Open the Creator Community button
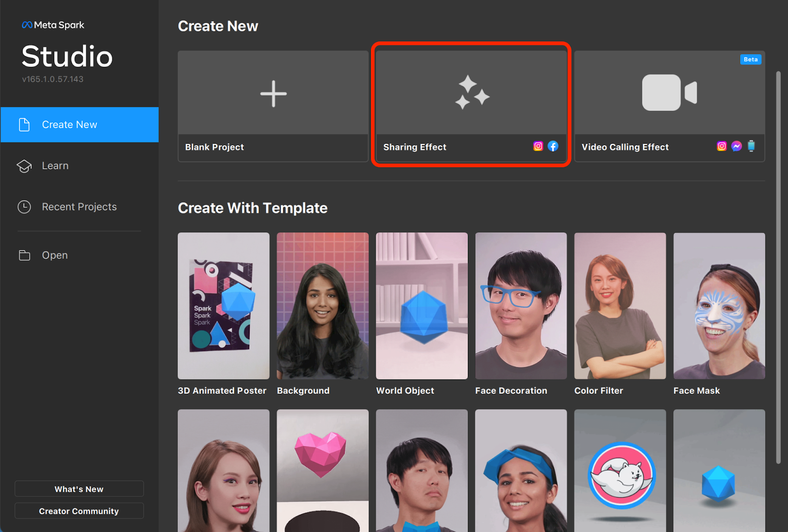 click(x=79, y=511)
